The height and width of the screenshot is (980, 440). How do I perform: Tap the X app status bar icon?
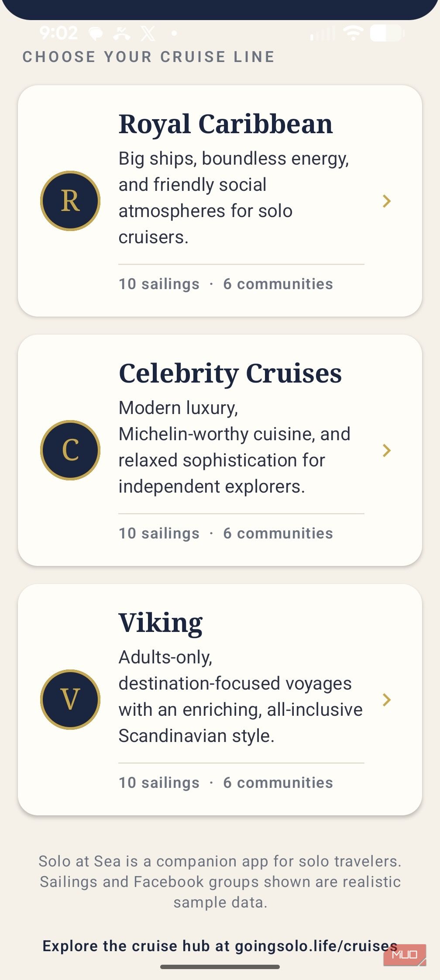click(148, 33)
